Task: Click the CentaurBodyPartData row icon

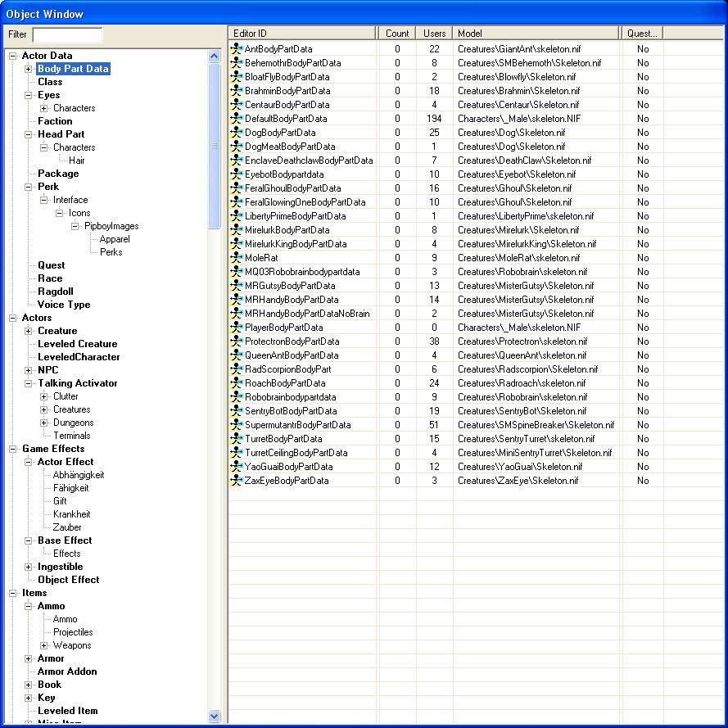Action: 237,105
